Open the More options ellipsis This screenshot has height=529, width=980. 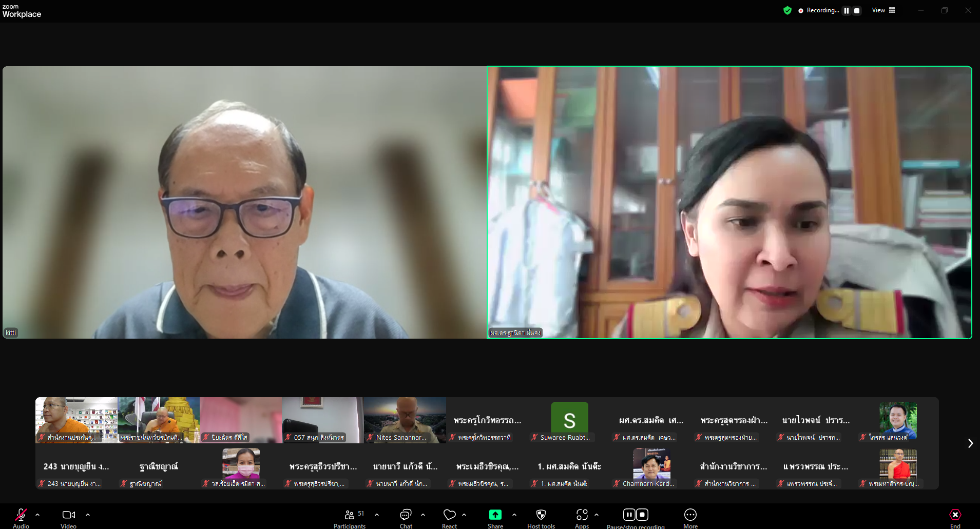coord(690,515)
